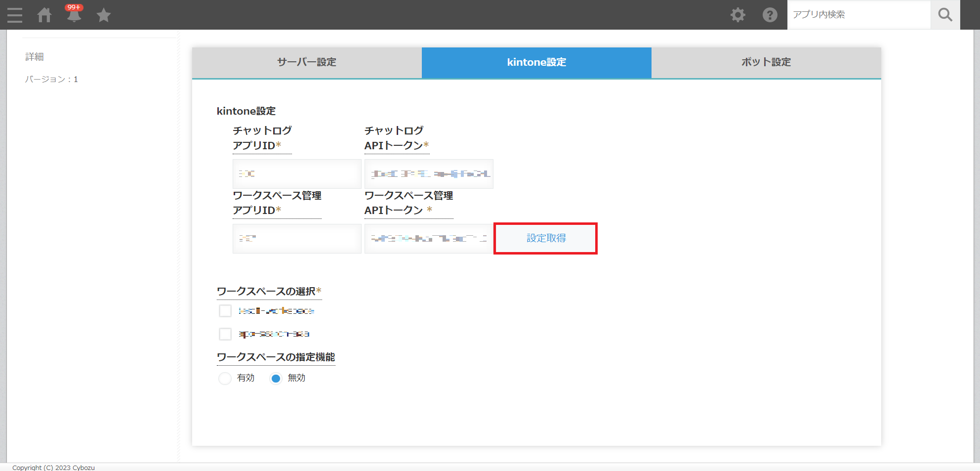Switch to the サーバー設定 tab
The image size is (980, 471).
pyautogui.click(x=307, y=62)
